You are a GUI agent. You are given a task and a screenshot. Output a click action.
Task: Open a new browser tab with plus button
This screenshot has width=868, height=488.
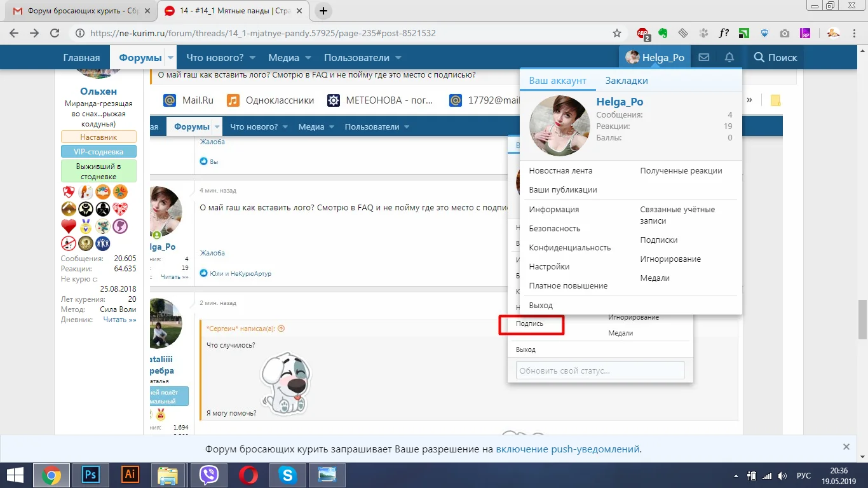coord(323,11)
